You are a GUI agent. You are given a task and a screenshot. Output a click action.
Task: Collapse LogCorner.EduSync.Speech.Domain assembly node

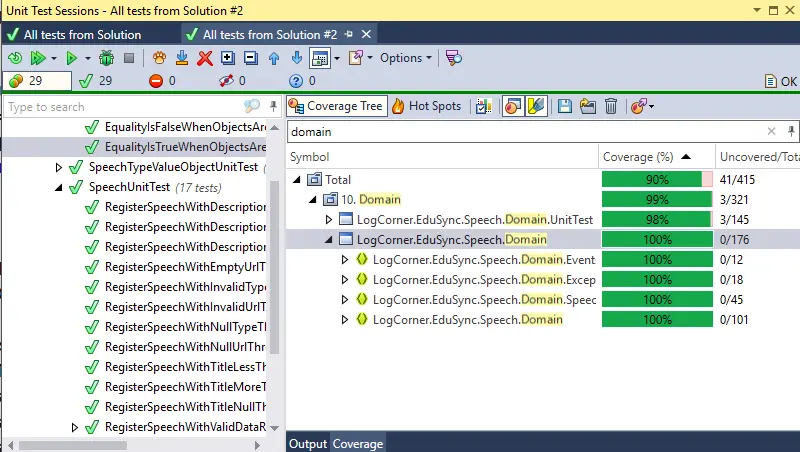[x=329, y=239]
